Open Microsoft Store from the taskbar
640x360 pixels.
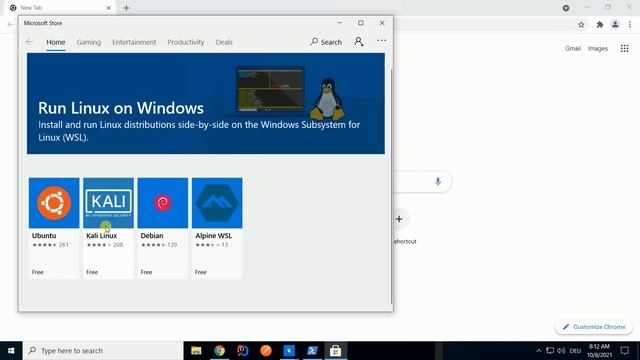click(336, 351)
